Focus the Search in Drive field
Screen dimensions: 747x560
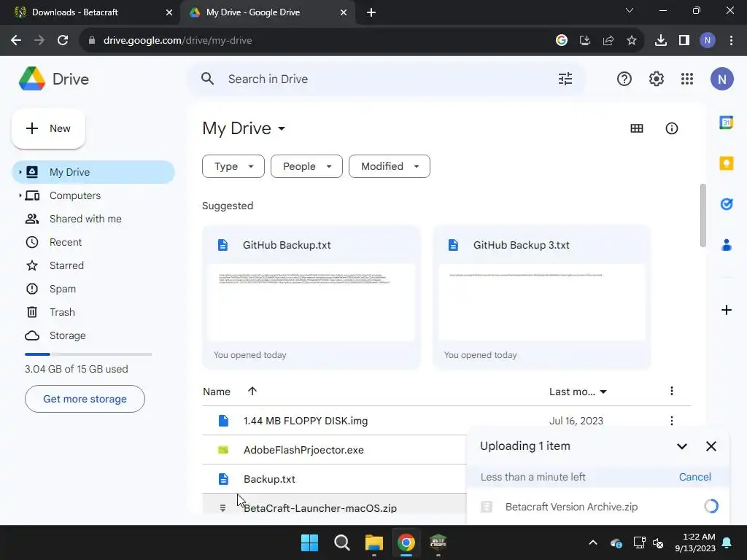tap(386, 79)
